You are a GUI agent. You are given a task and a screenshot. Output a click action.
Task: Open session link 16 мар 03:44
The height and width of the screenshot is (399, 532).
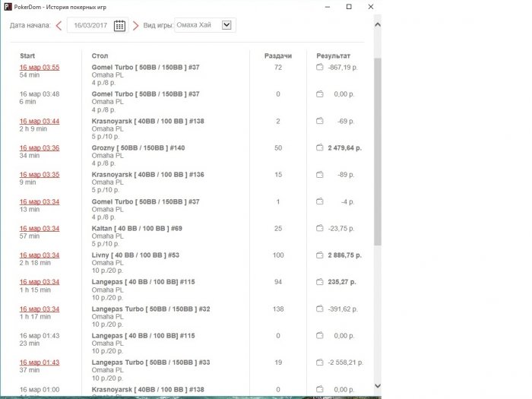point(40,121)
